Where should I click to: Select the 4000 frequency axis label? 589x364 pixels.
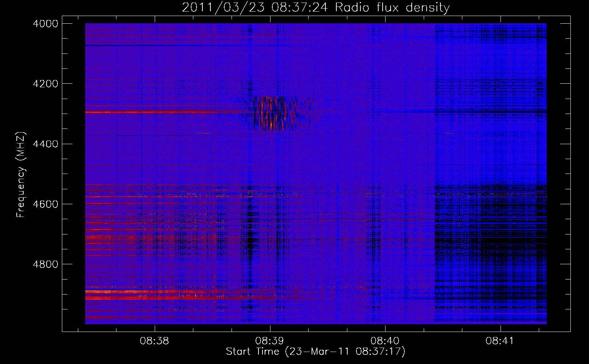click(46, 24)
